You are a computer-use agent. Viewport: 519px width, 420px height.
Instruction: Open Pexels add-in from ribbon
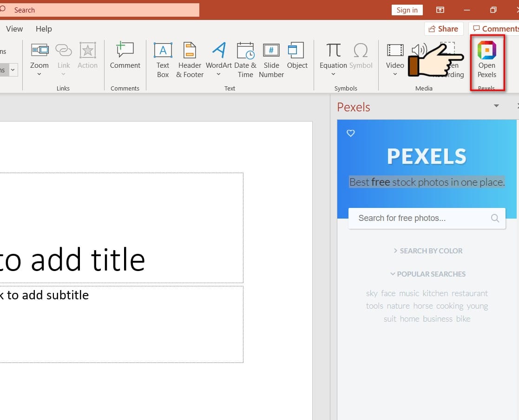tap(486, 60)
